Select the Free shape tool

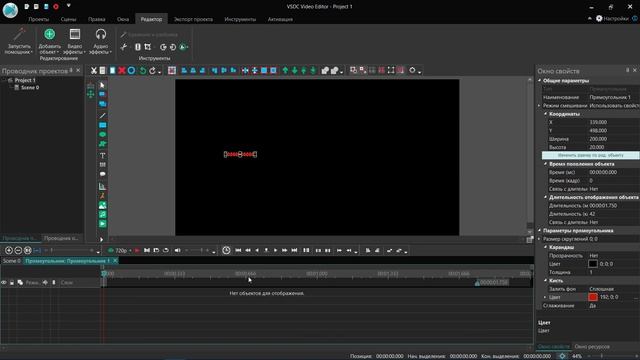tap(102, 144)
